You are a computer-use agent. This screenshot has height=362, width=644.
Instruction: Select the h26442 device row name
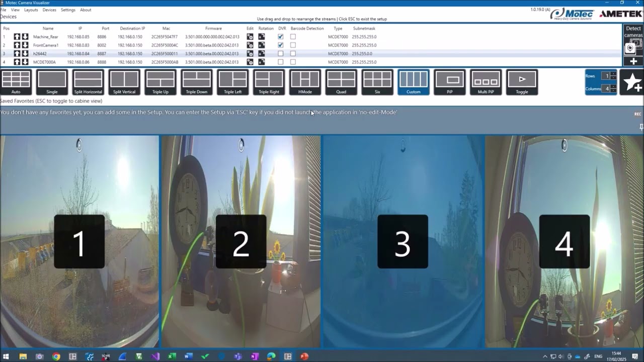coord(40,54)
